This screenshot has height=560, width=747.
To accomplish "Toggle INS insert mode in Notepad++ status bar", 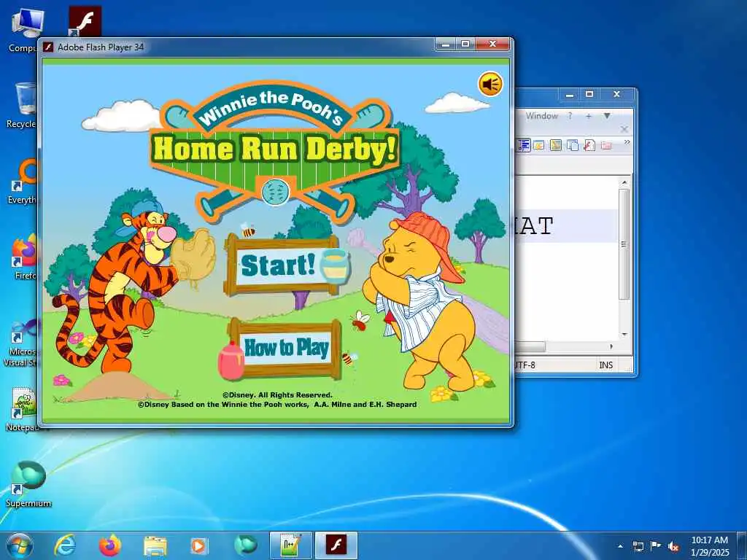I will (x=606, y=365).
